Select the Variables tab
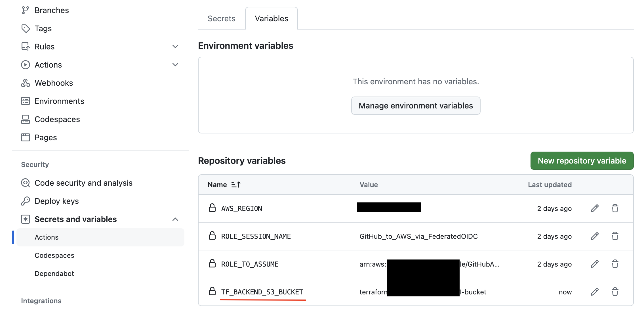The image size is (644, 314). pos(271,18)
